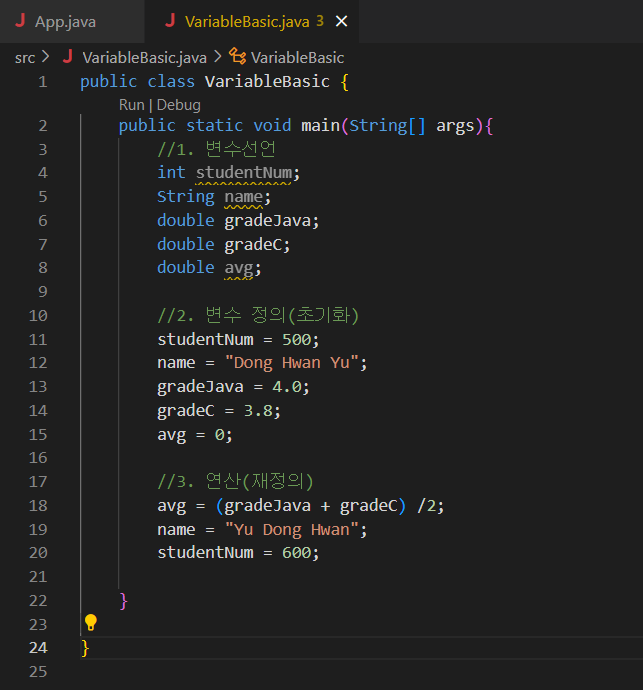Expand the chevron after src in breadcrumb
The image size is (643, 690).
tap(45, 57)
